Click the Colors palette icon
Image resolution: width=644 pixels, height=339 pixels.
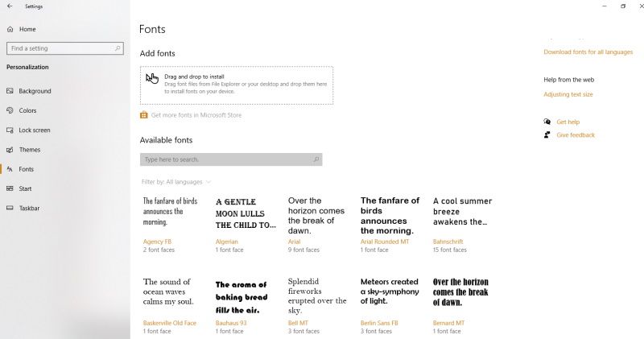(10, 110)
